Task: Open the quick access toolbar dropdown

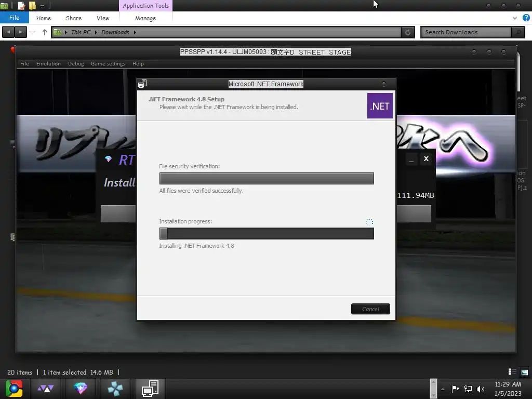Action: click(43, 6)
